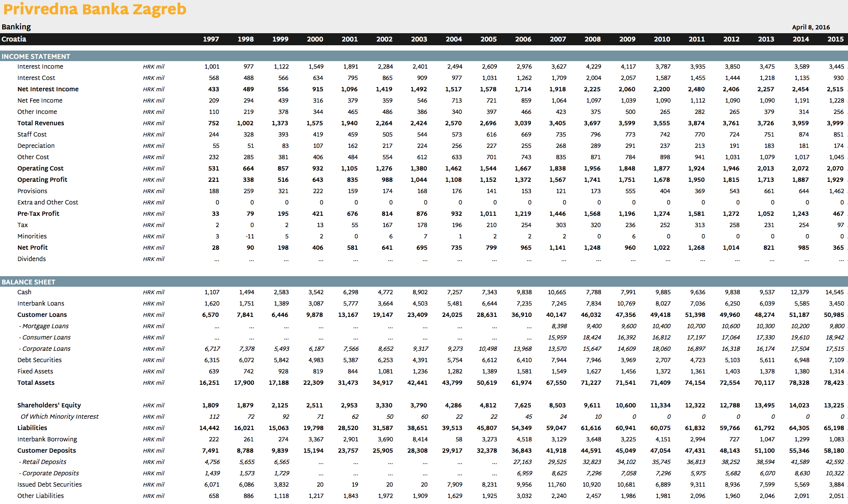
Task: Select the Banking subtitle text
Action: (x=16, y=27)
